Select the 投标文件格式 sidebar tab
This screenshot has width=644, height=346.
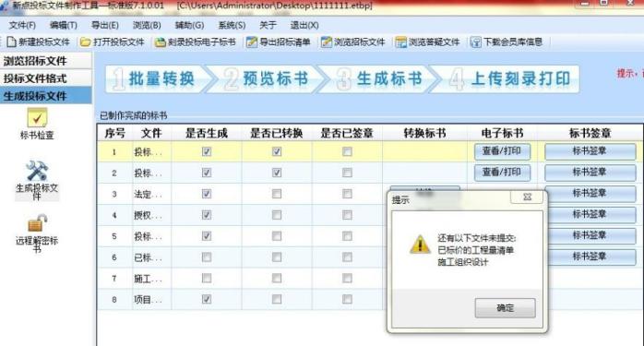45,78
